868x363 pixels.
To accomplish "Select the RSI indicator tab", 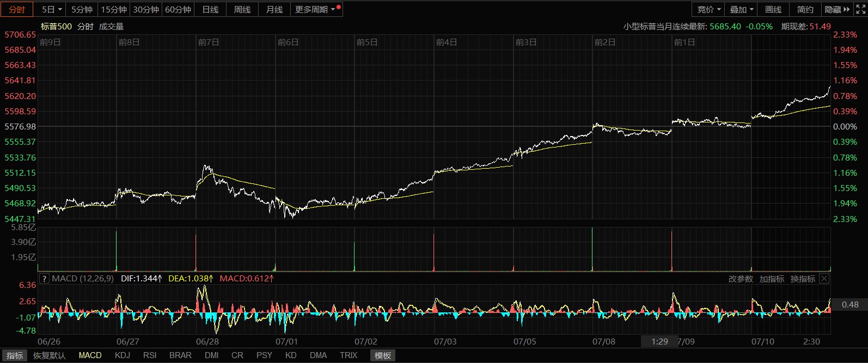I will (x=150, y=355).
